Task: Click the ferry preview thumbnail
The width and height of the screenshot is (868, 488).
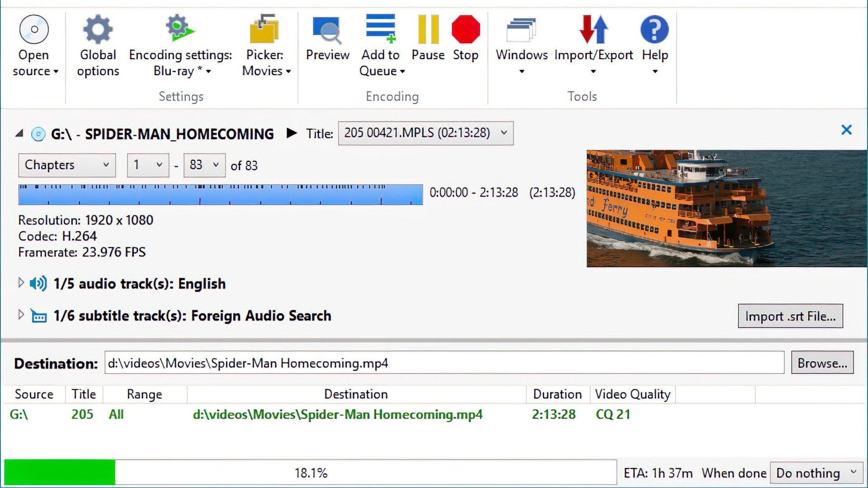Action: [x=727, y=208]
